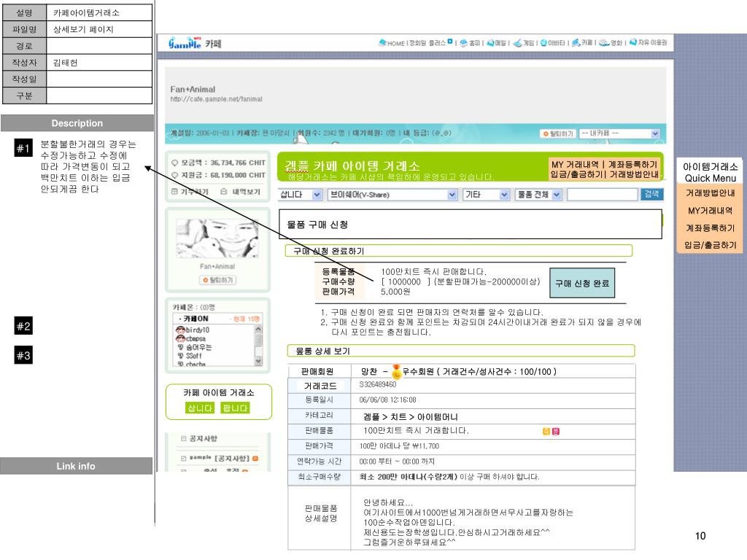
Task: Click the 지원금 balloon icon
Action: [x=174, y=175]
